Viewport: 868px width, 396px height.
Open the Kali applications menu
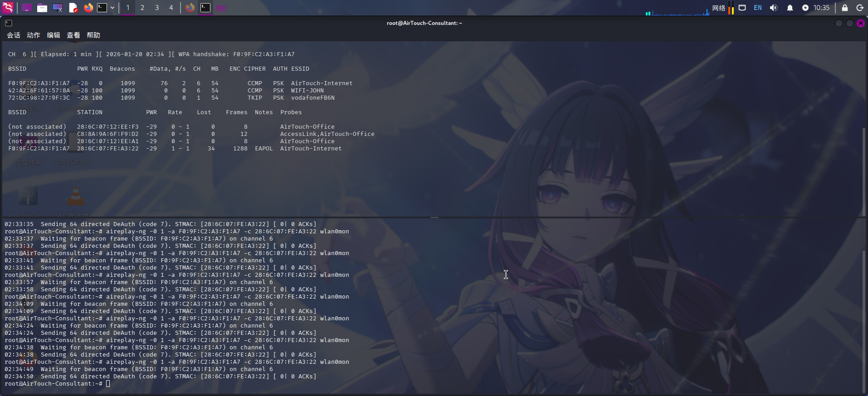(x=8, y=8)
